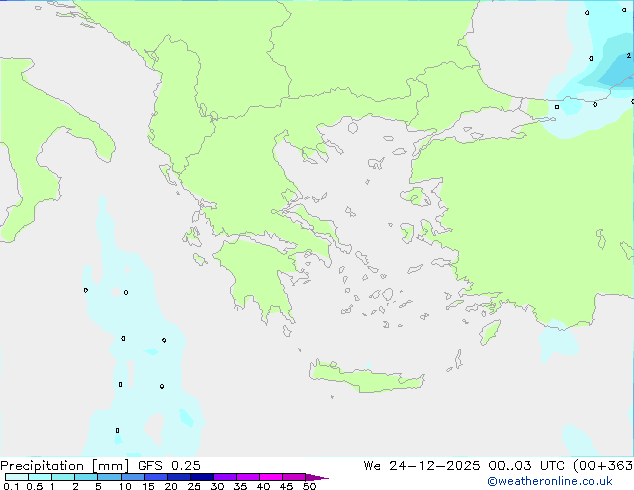This screenshot has height=490, width=634.
Task: Click the 15–20 mm legend color box
Action: pos(156,477)
